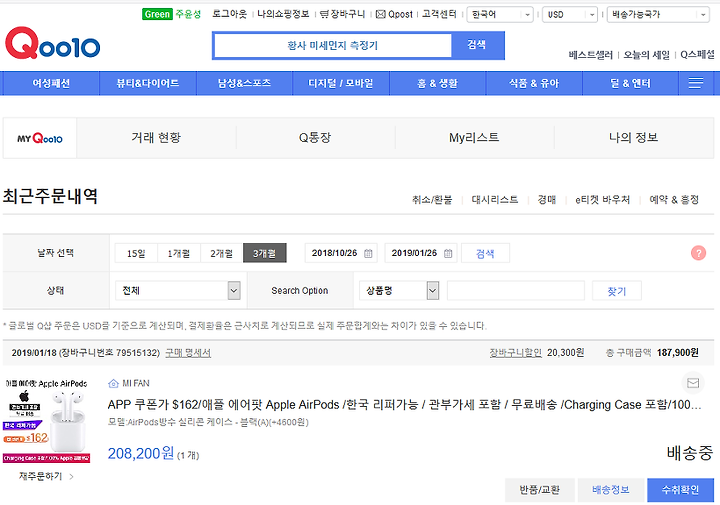Select the 3개월 date range
720x505 pixels.
coord(264,253)
